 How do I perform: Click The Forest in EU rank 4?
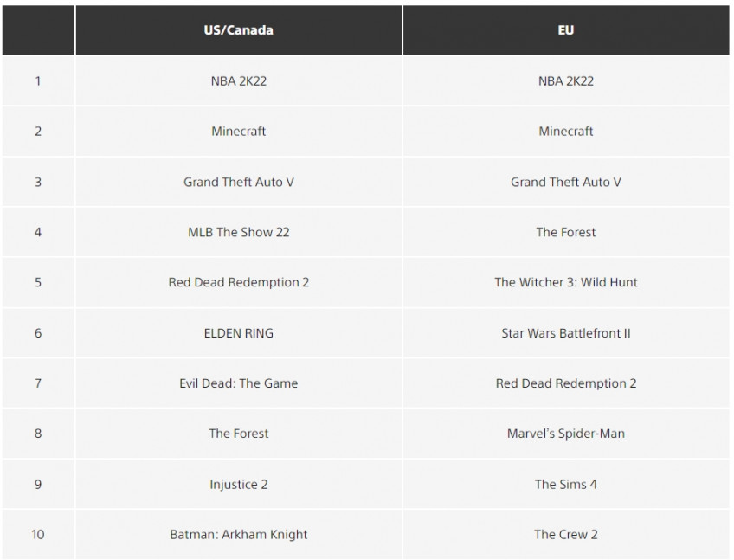(x=566, y=232)
